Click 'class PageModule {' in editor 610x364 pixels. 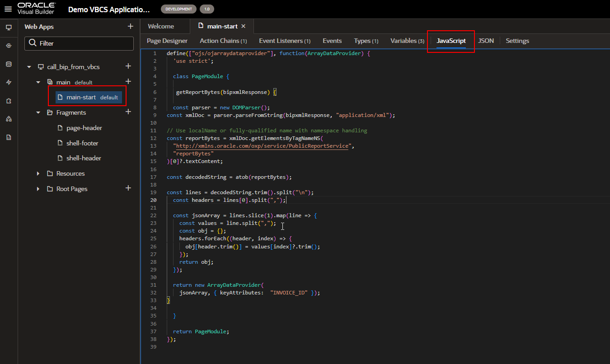(201, 76)
